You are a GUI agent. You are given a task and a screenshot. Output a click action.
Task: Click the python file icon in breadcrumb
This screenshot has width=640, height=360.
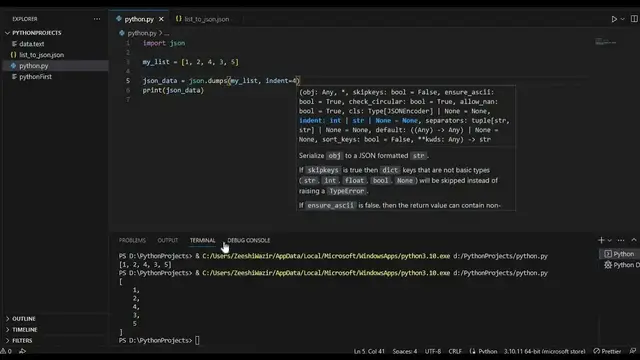(122, 33)
